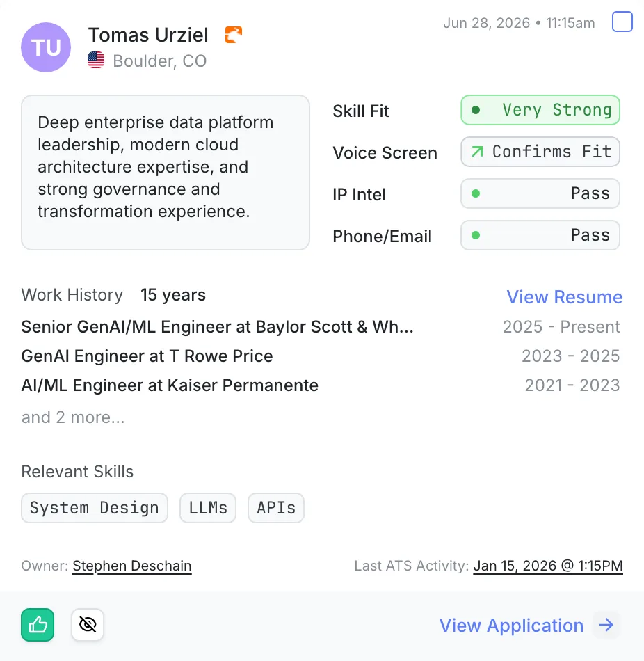Select the APIs skill tag
This screenshot has height=661, width=644.
(276, 508)
